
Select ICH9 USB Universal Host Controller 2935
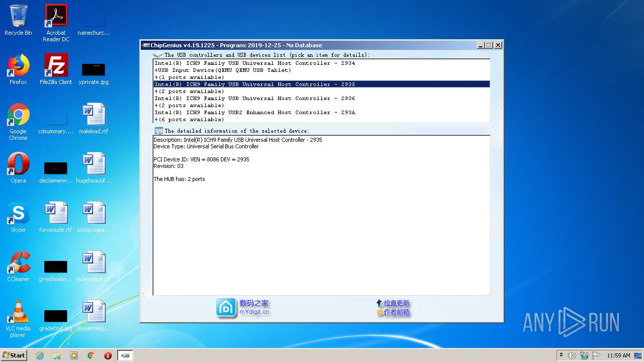(321, 84)
